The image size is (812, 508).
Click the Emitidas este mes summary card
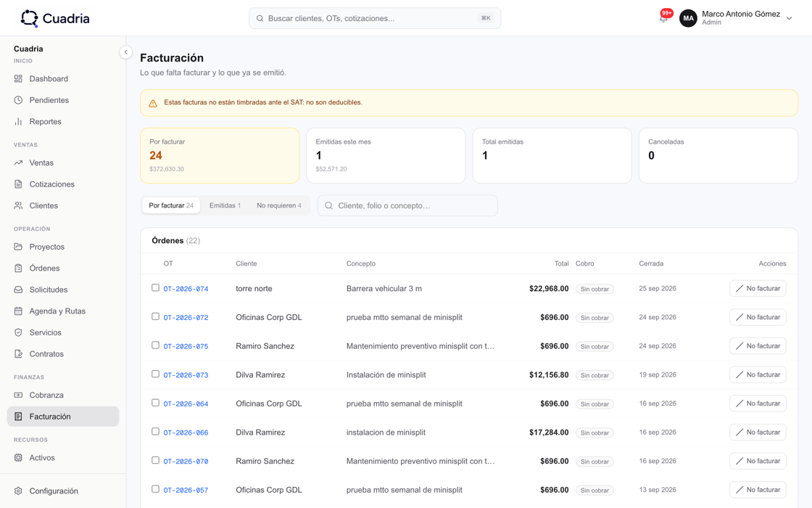click(x=386, y=155)
